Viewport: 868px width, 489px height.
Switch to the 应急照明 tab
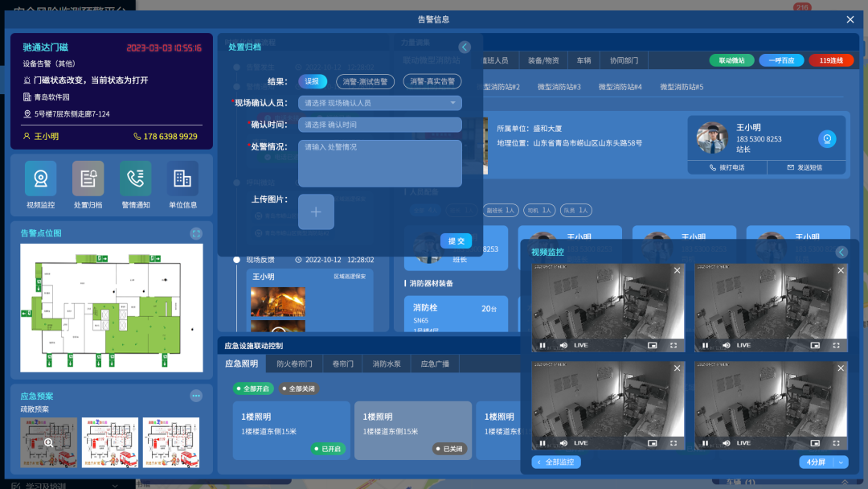pos(241,364)
